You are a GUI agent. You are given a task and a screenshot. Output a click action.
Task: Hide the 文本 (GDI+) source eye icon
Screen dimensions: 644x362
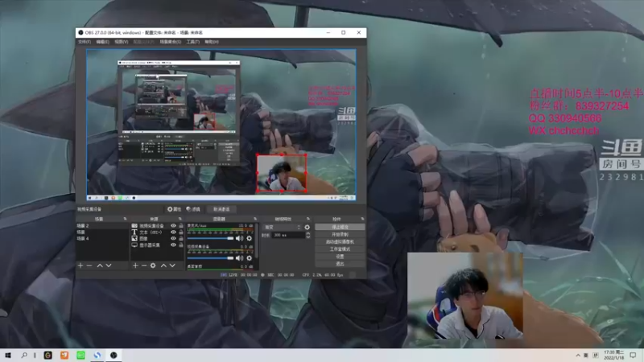click(x=173, y=232)
